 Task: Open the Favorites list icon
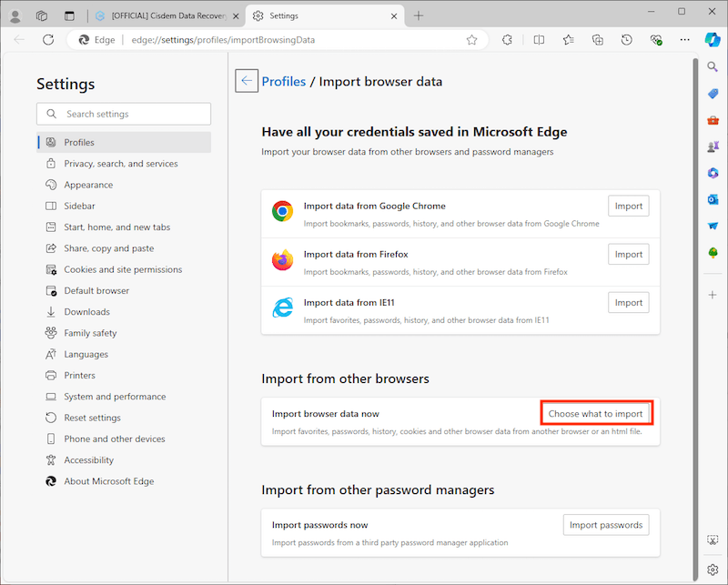point(568,40)
